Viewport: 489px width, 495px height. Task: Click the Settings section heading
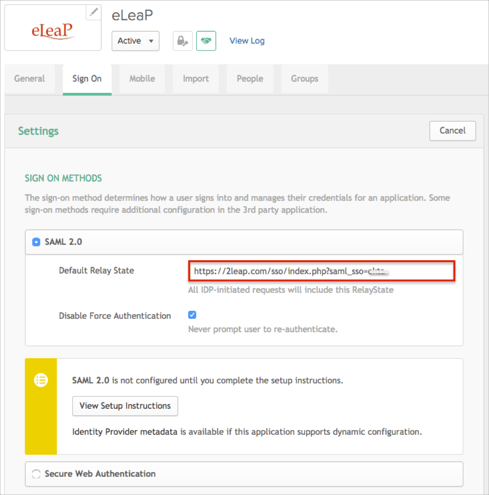point(38,131)
